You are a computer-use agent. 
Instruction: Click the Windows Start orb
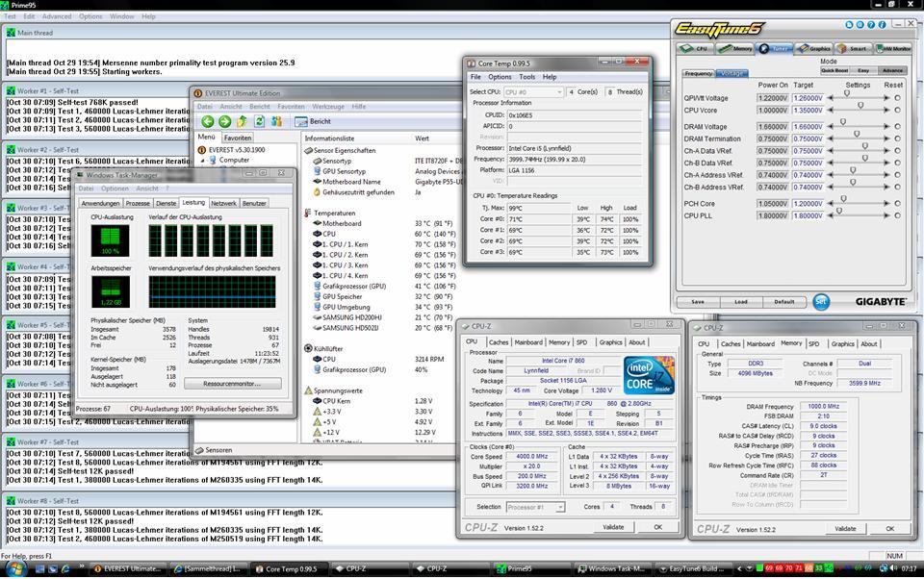click(15, 569)
